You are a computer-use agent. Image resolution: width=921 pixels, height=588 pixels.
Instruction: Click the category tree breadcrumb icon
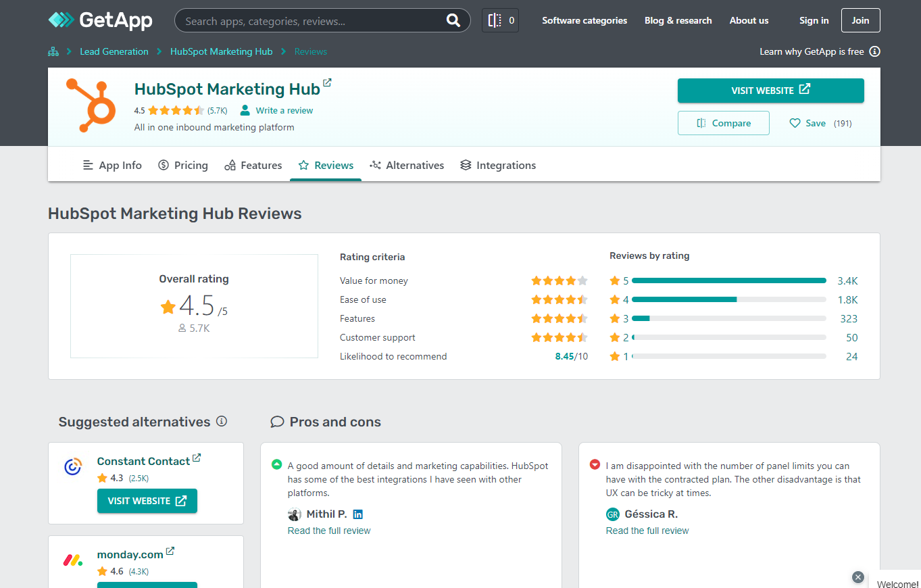coord(53,51)
